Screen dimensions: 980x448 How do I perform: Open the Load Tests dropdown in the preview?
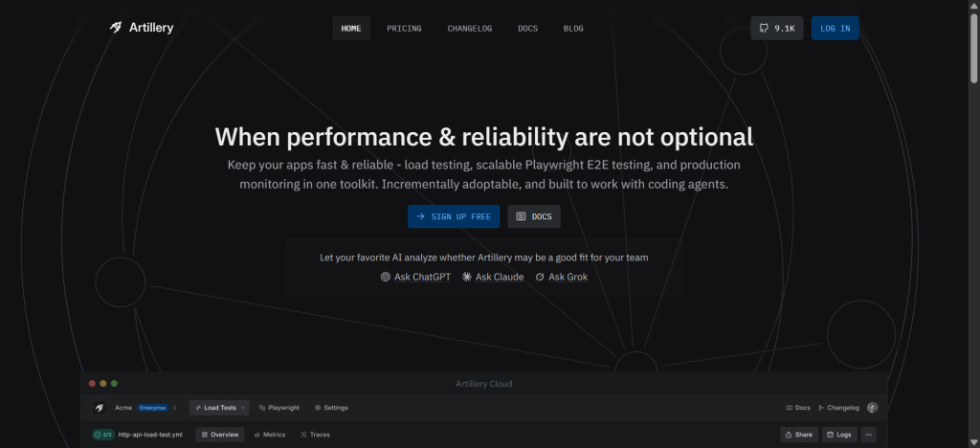tap(219, 408)
